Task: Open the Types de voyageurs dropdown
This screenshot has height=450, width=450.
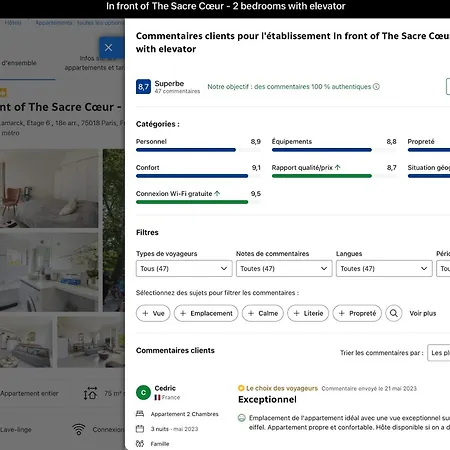Action: point(184,269)
